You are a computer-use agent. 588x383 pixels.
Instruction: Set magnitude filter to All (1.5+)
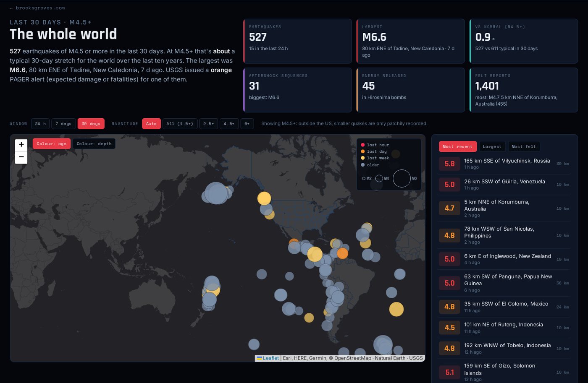click(180, 124)
